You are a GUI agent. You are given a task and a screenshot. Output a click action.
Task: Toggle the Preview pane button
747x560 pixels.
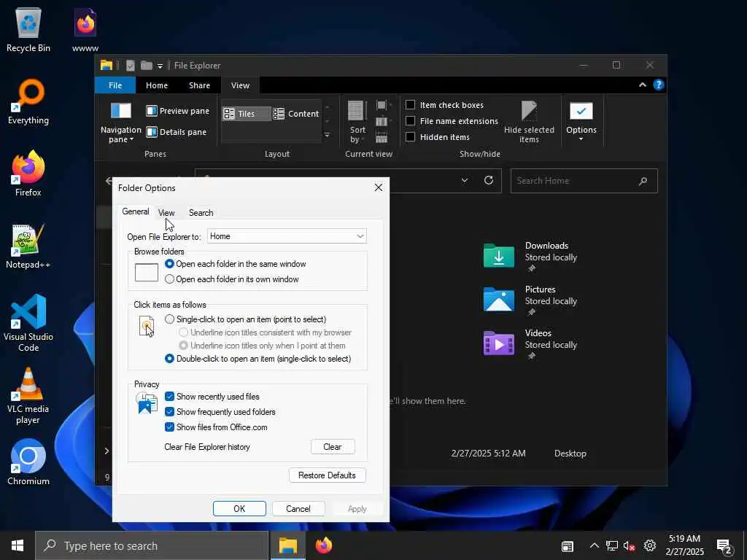tap(178, 111)
